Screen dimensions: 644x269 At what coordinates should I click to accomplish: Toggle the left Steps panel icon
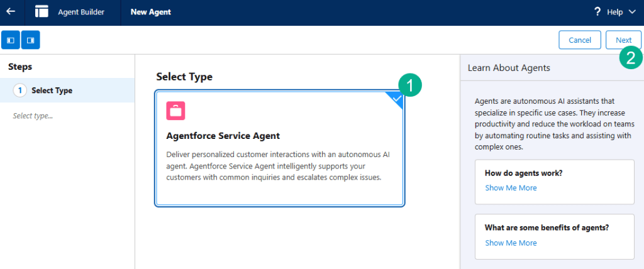(11, 40)
